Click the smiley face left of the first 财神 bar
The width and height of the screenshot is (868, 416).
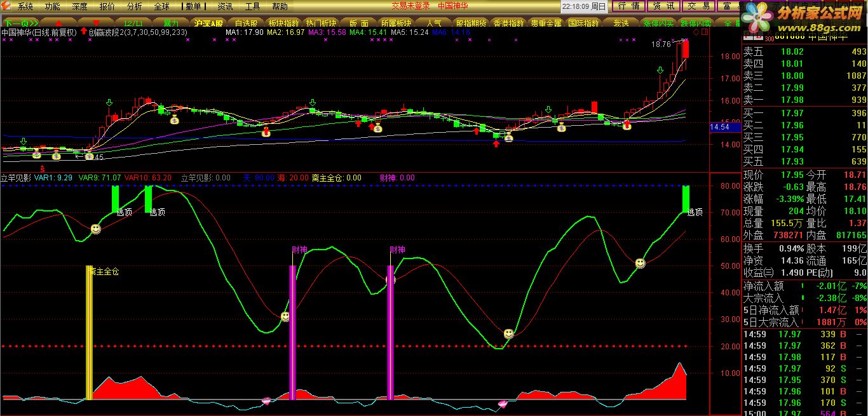(285, 316)
